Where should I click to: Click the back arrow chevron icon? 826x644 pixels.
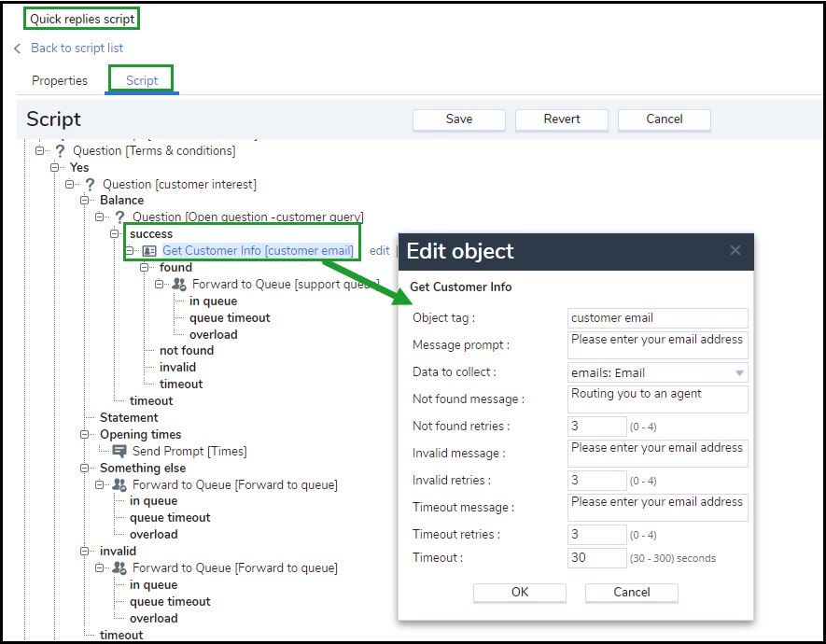coord(18,49)
